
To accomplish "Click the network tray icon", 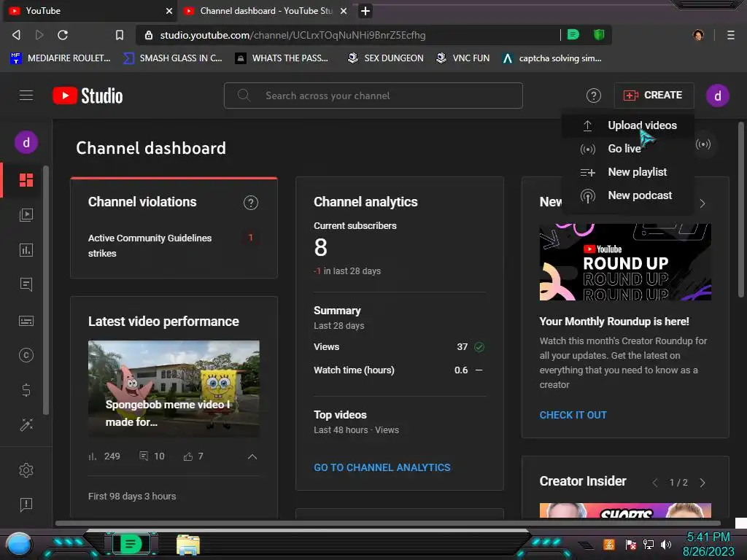I will point(649,544).
